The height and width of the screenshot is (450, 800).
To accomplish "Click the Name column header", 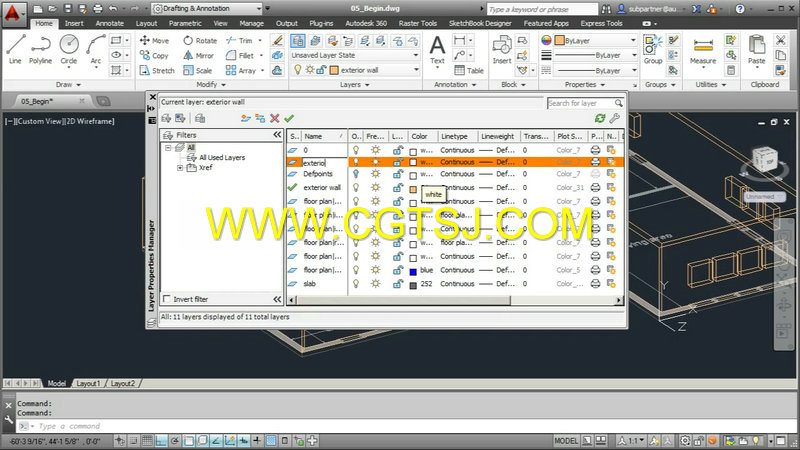I will [x=323, y=136].
